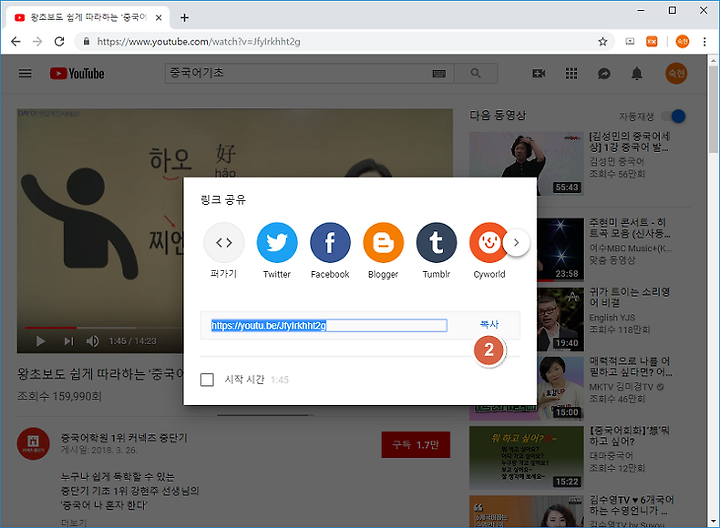Click the Embed (퍼가기) share icon
720x528 pixels.
[x=224, y=242]
